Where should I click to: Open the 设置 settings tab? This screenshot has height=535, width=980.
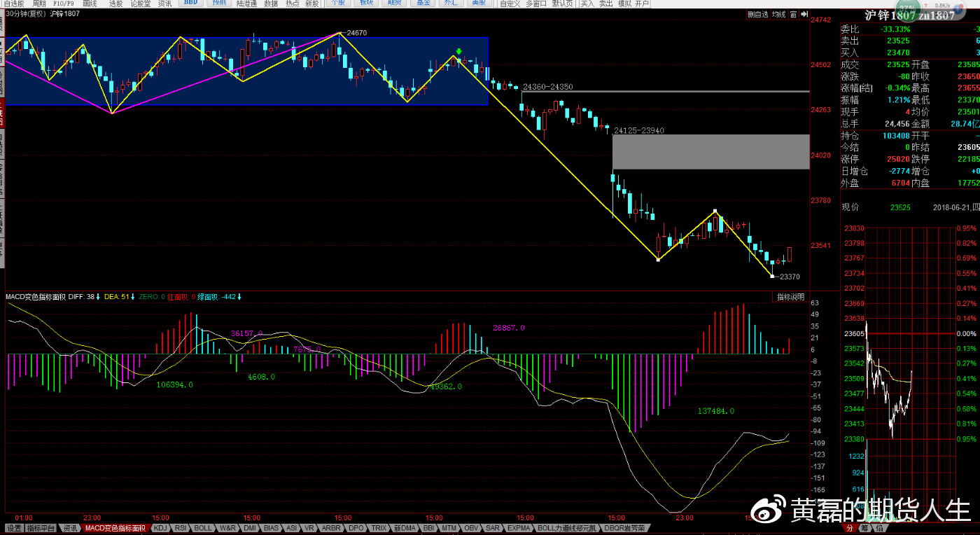[x=14, y=528]
